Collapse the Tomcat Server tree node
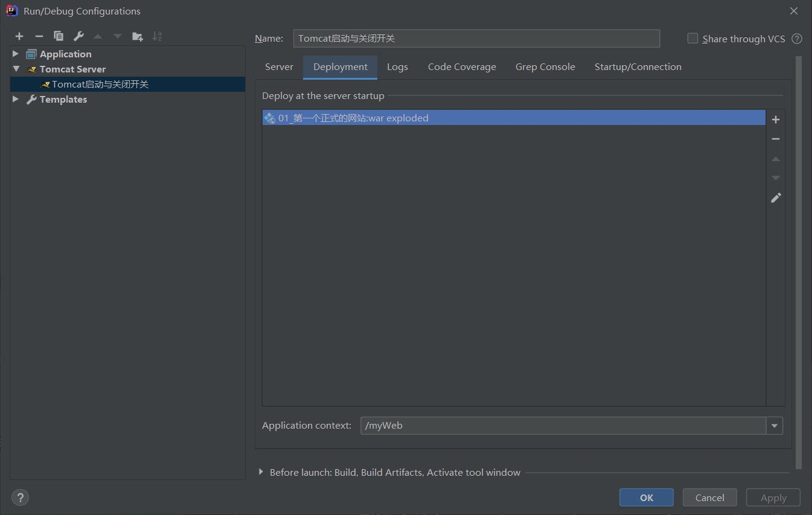Viewport: 812px width, 515px height. [x=16, y=69]
